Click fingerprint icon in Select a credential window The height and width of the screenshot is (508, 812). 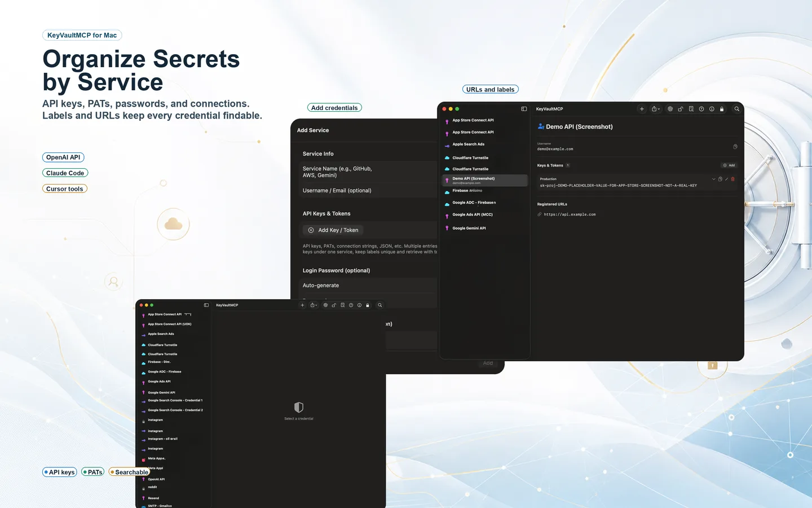coord(325,305)
